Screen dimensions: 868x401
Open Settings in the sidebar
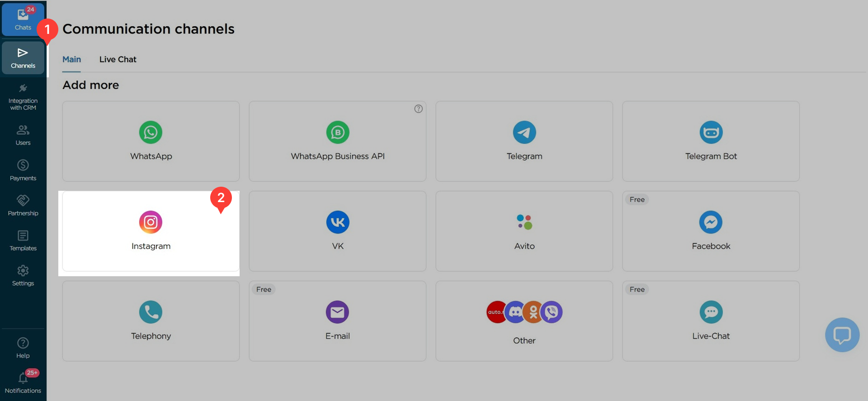tap(23, 275)
